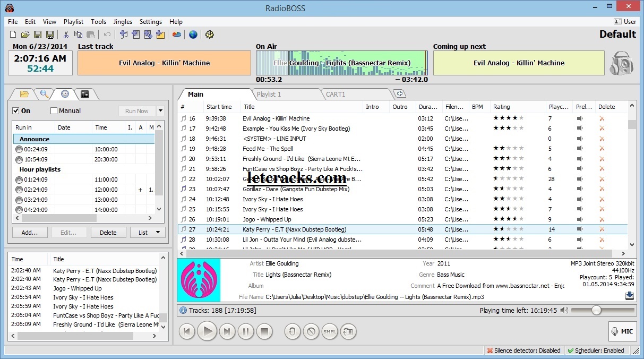The image size is (644, 359).
Task: Open the Settings menu
Action: click(151, 22)
